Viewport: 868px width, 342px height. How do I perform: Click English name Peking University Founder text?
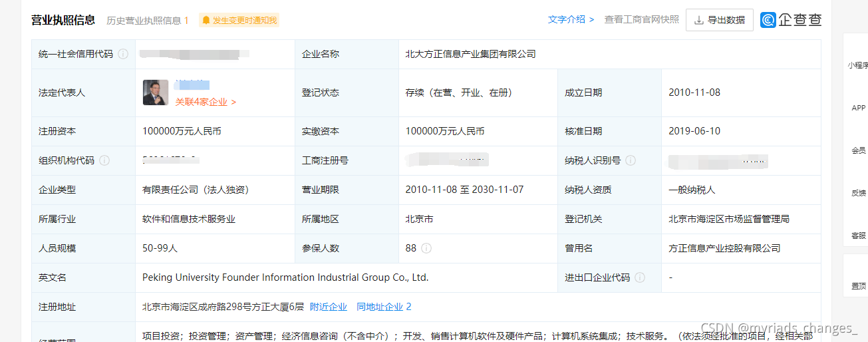285,277
